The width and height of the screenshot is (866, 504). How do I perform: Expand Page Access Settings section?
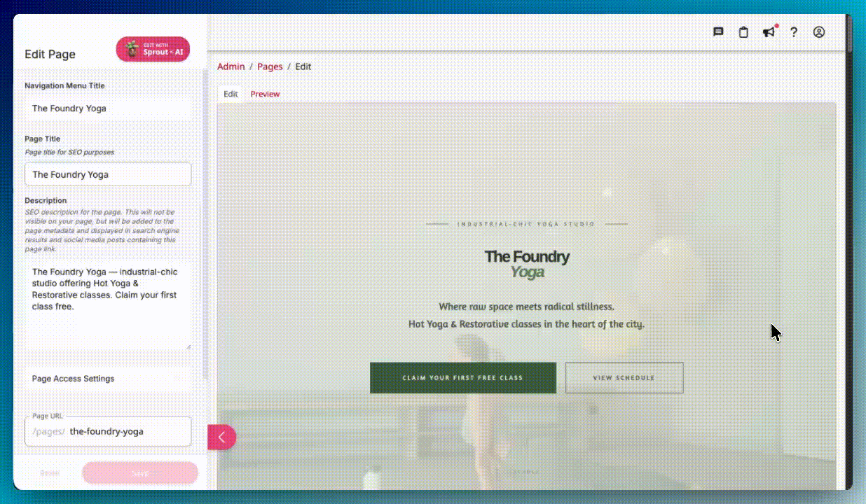[108, 379]
